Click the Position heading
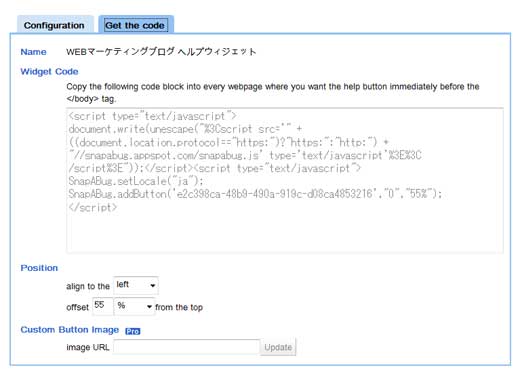Screen dimensions: 522x378 point(39,268)
